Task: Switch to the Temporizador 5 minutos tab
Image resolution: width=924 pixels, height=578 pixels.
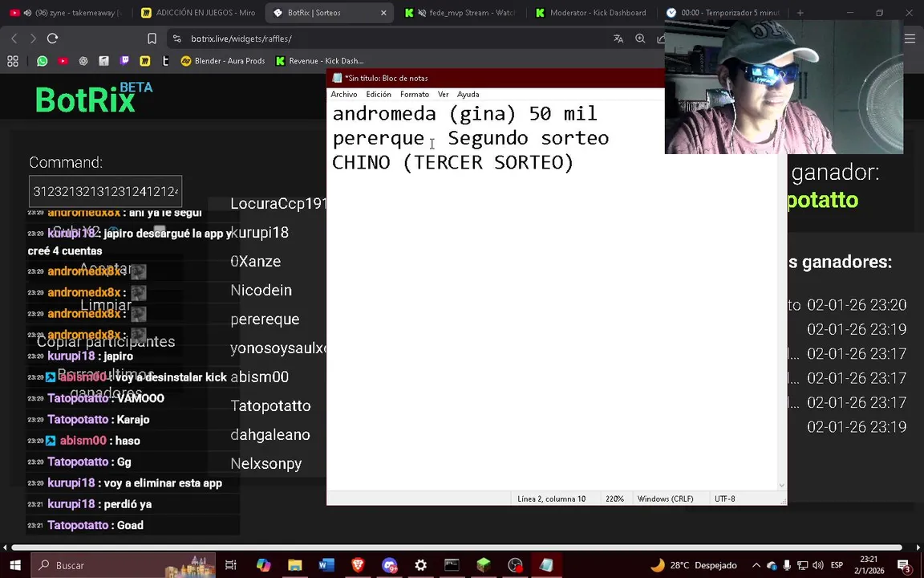Action: pos(723,12)
